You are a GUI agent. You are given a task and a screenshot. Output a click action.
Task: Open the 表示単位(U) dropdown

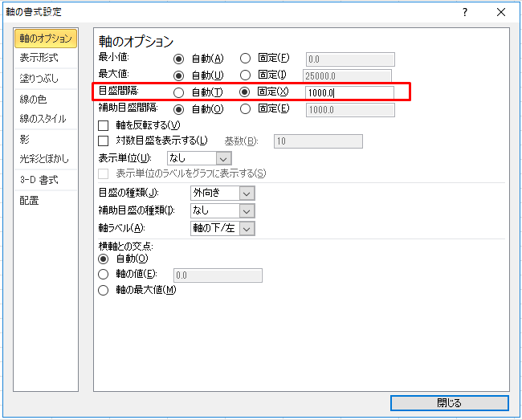199,158
